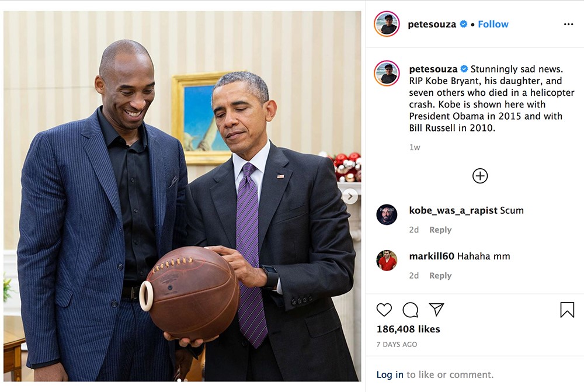Open comments via the speech bubble icon
The height and width of the screenshot is (392, 584).
tap(410, 310)
